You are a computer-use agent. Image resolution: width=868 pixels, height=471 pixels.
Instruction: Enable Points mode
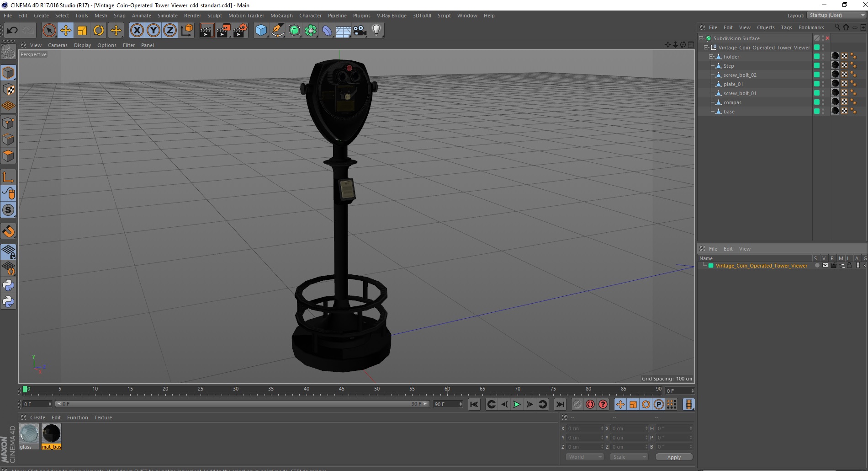click(8, 123)
